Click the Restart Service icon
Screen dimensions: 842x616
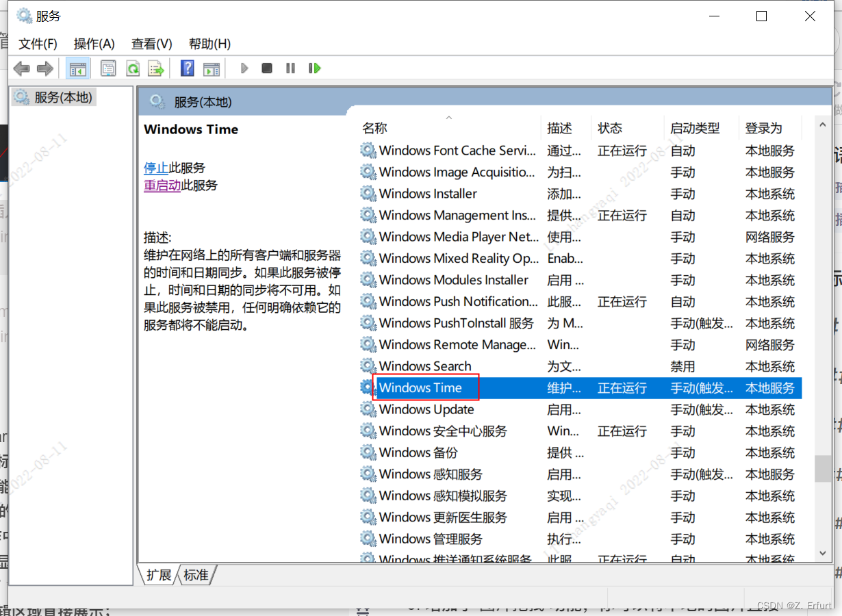coord(315,68)
